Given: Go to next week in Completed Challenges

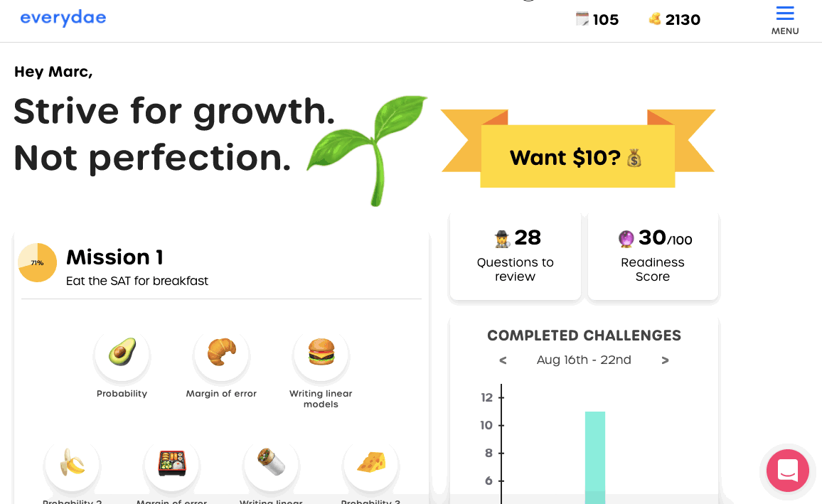Looking at the screenshot, I should (x=665, y=360).
